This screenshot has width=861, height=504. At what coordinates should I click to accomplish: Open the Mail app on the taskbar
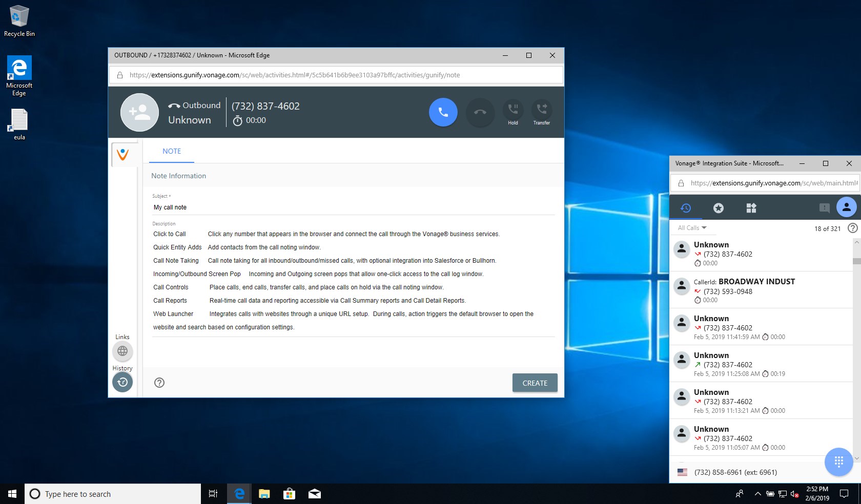point(315,494)
